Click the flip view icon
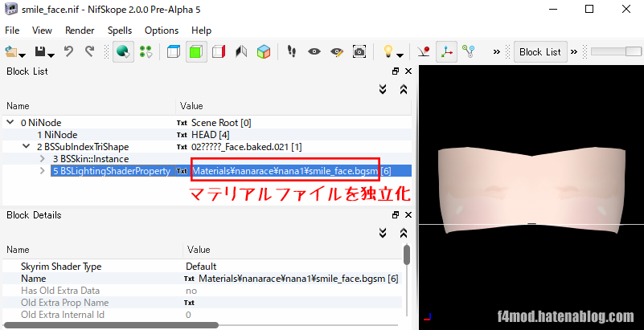The image size is (644, 330). [x=241, y=51]
